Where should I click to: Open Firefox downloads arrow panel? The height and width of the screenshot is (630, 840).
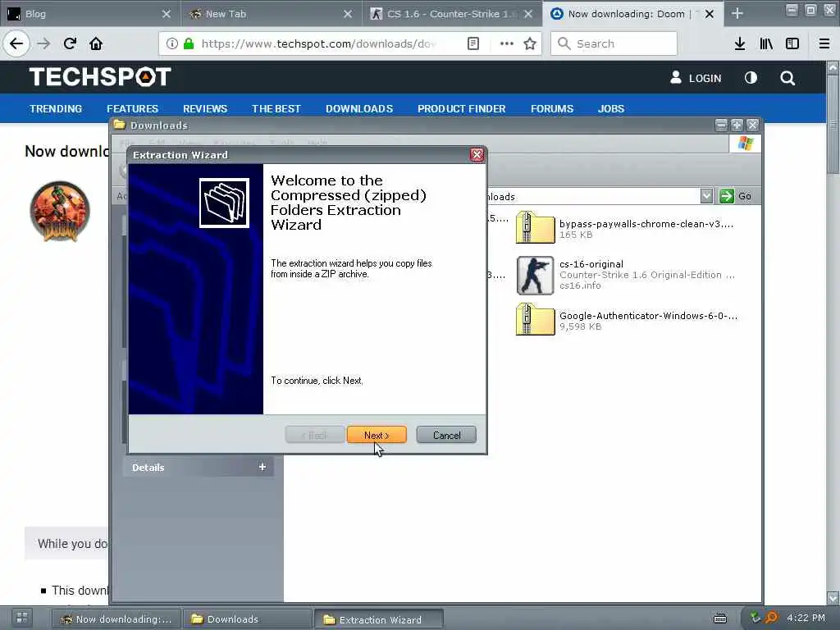pos(740,43)
